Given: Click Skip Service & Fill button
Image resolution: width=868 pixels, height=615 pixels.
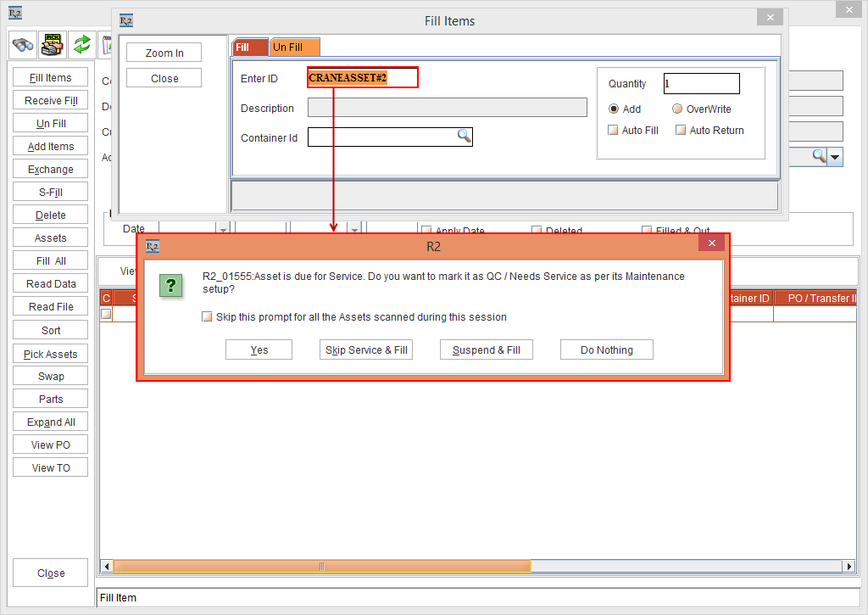Looking at the screenshot, I should 366,349.
